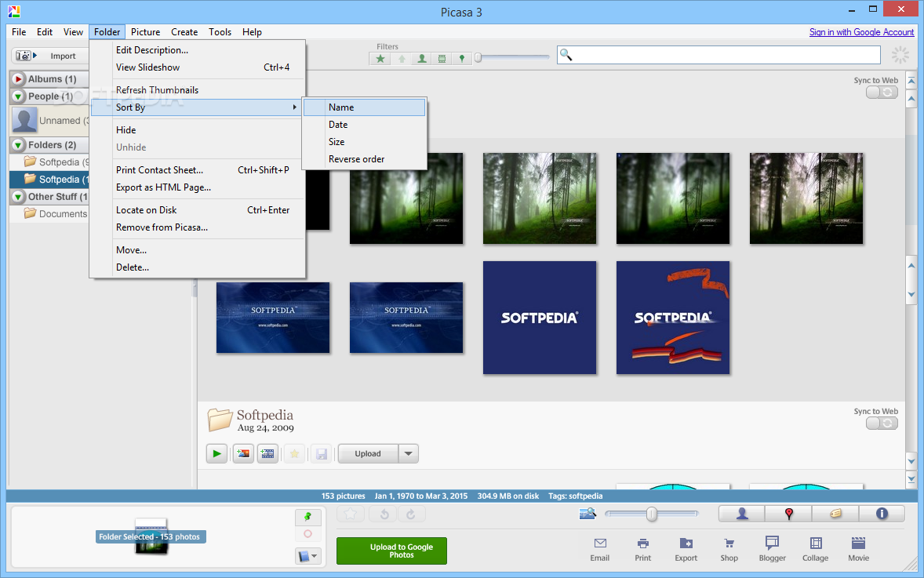This screenshot has height=578, width=924.
Task: Choose Print Contact Sheet menu entry
Action: 198,170
